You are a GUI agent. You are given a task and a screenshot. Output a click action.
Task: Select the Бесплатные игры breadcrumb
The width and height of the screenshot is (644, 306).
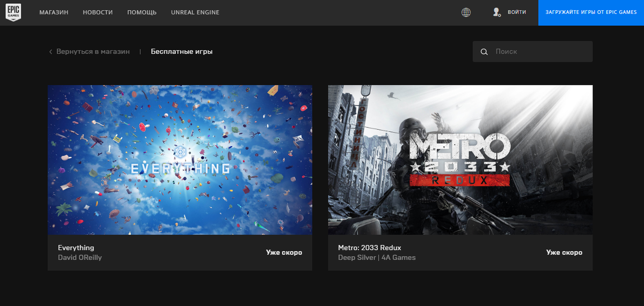[181, 52]
